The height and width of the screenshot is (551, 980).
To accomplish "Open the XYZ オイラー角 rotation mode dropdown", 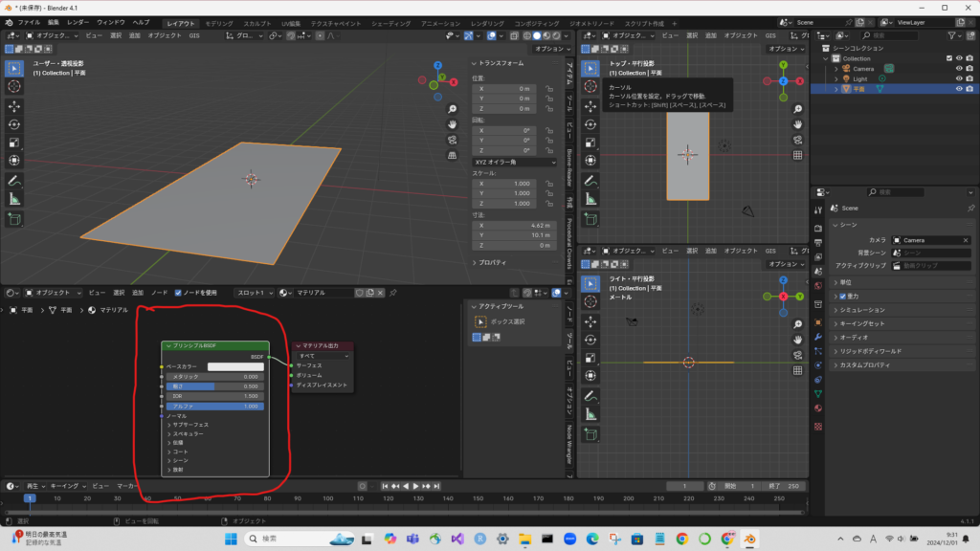I will [x=515, y=162].
